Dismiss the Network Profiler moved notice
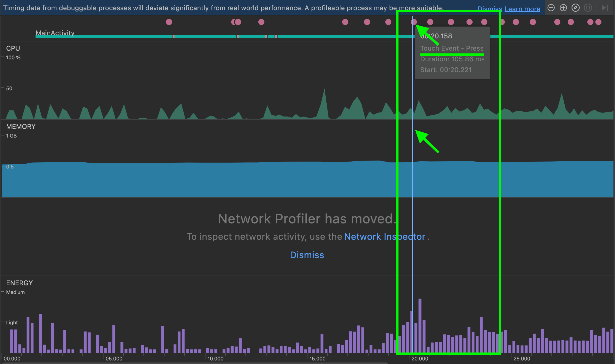This screenshot has height=364, width=615. click(x=307, y=255)
